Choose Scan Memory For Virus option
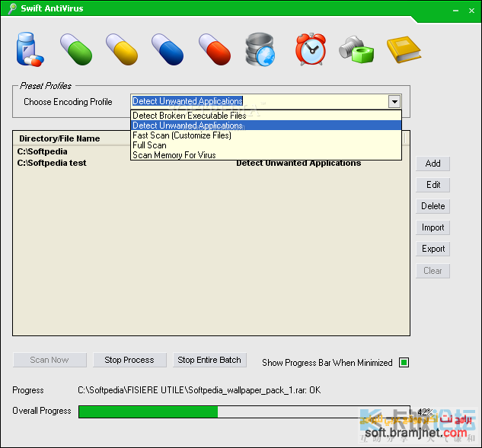 (x=266, y=154)
